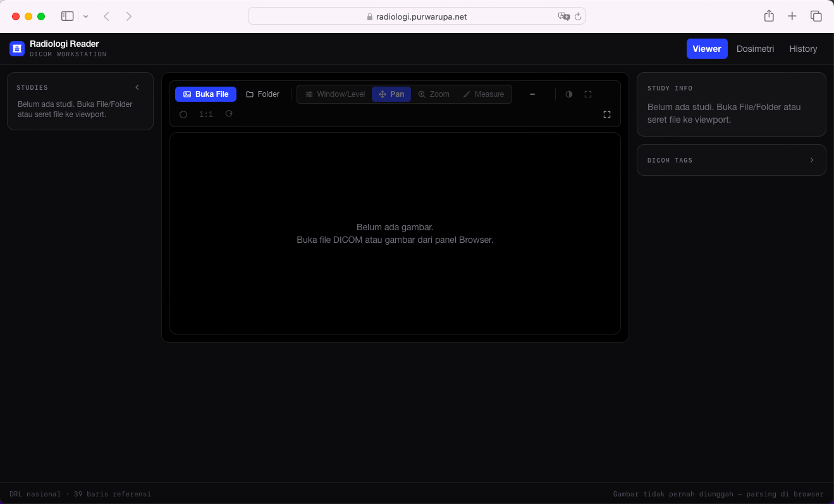Click the Buka File button
The width and height of the screenshot is (834, 504).
pyautogui.click(x=205, y=94)
